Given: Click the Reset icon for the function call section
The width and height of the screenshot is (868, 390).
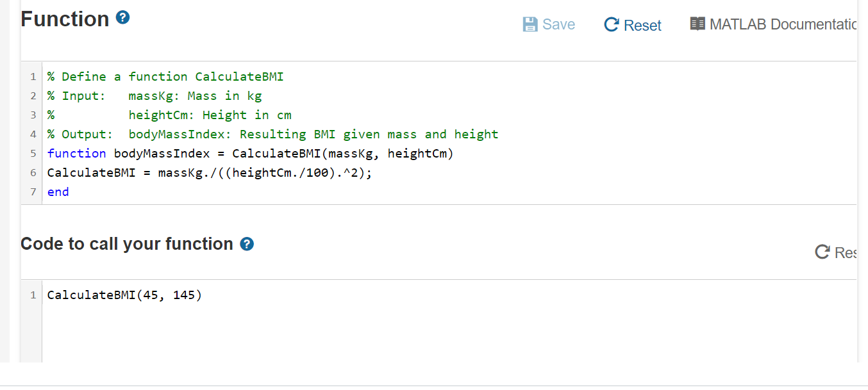Looking at the screenshot, I should (x=822, y=252).
